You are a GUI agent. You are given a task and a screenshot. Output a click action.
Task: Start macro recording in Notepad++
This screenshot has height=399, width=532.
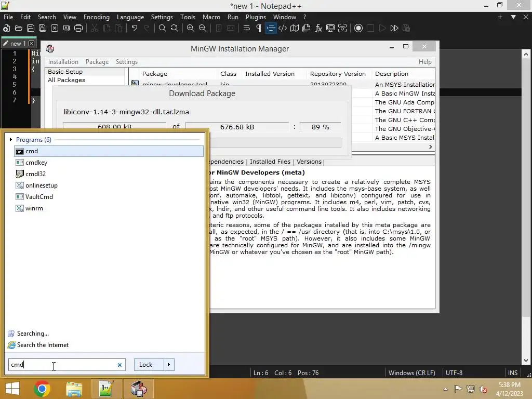tap(358, 28)
